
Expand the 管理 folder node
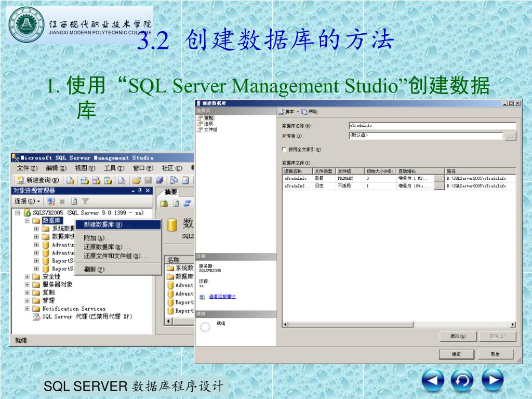pyautogui.click(x=27, y=301)
